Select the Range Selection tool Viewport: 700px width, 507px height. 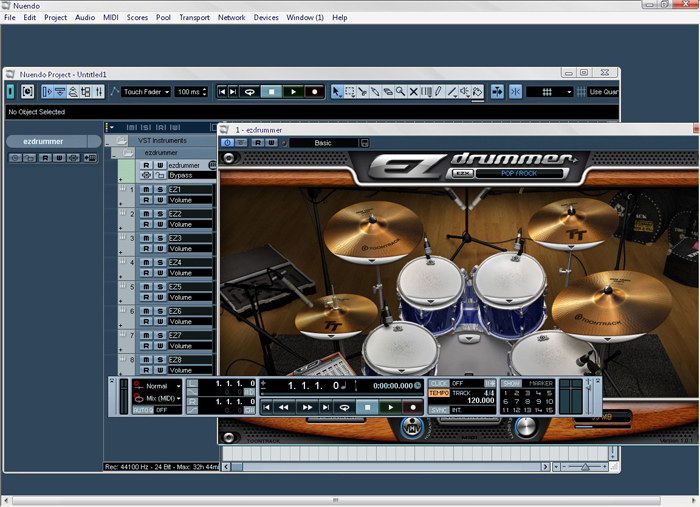tap(350, 92)
